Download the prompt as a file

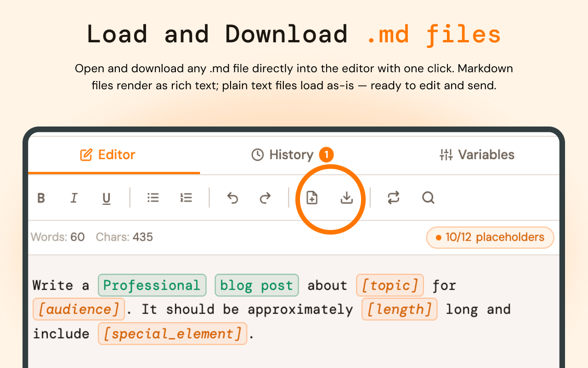346,198
